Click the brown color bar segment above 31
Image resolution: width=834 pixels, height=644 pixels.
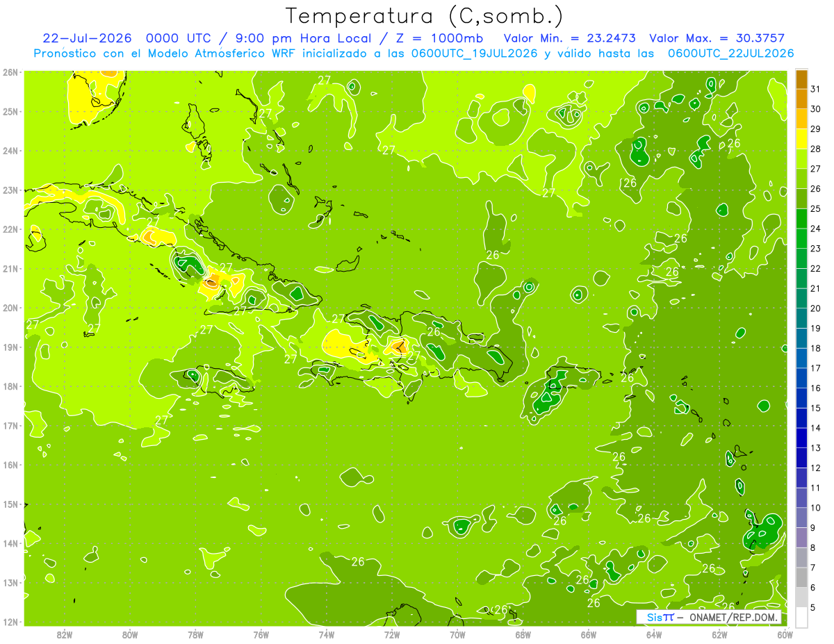tap(801, 79)
